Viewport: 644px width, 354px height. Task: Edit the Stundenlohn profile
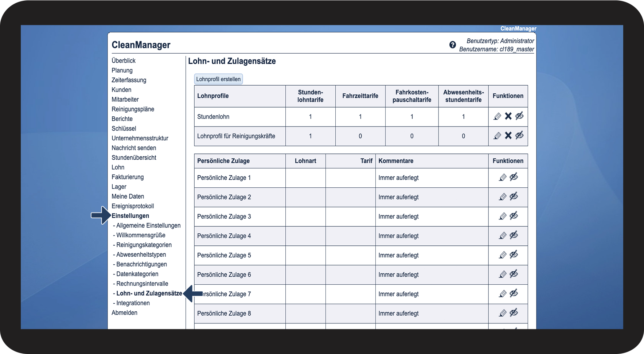pos(497,116)
